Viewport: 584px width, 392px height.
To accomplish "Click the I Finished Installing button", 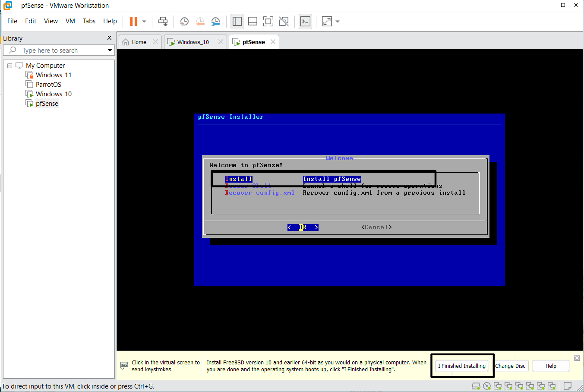I will click(x=462, y=366).
